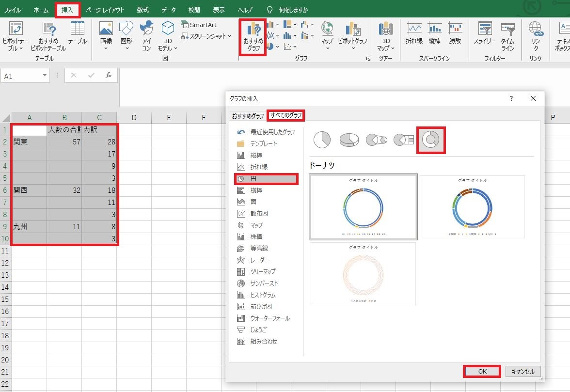Open the PivotTable tool in ribbon
570x392 pixels.
coord(16,36)
